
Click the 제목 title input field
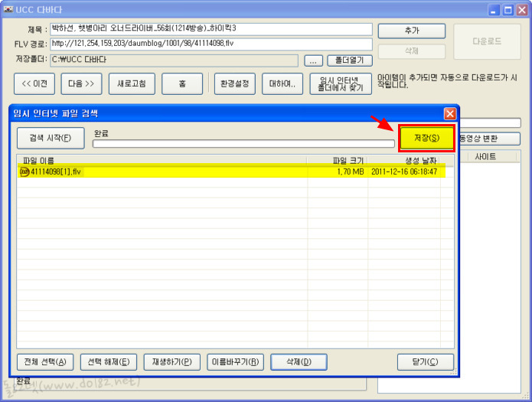(x=211, y=29)
